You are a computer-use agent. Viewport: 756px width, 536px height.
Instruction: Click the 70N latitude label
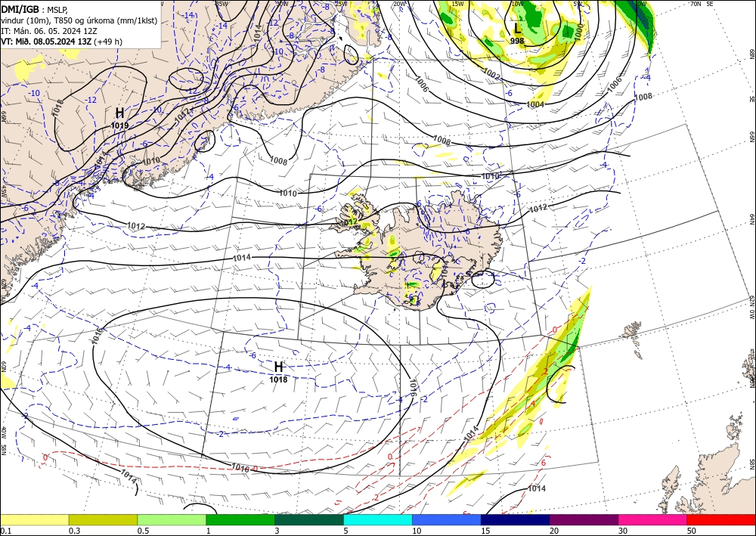696,4
